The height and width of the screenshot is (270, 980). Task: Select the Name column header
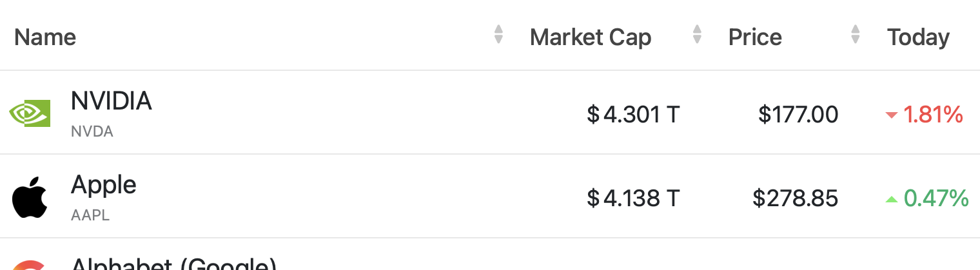[x=45, y=37]
